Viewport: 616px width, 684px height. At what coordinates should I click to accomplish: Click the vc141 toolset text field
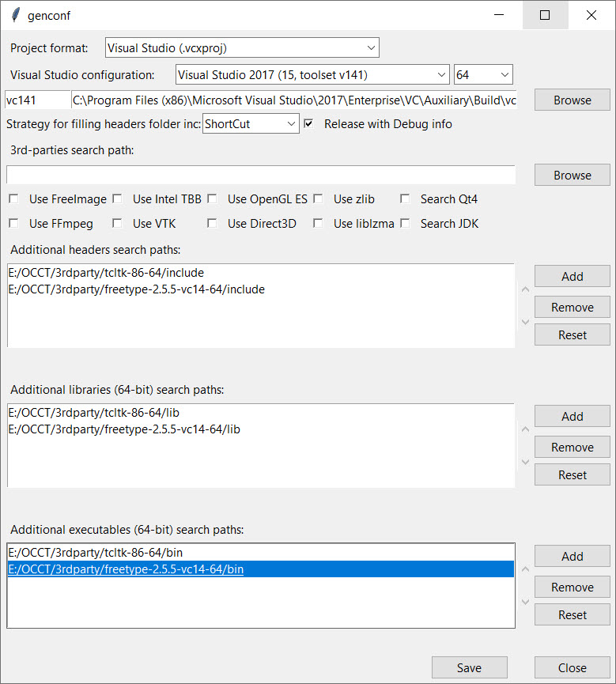[x=37, y=100]
